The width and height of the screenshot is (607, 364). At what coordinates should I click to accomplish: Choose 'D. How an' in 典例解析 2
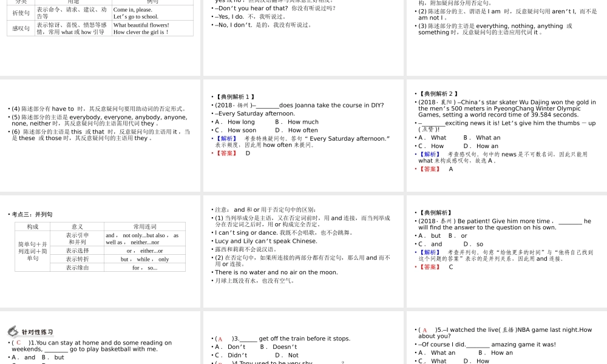pos(481,146)
